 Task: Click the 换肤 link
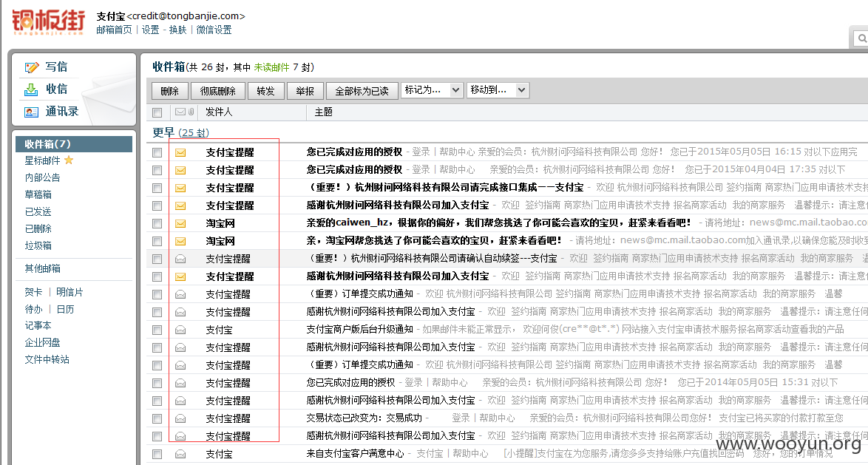coord(177,30)
